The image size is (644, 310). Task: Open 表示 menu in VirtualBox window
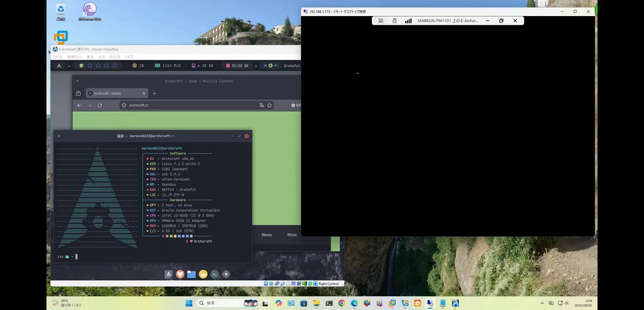coord(90,57)
